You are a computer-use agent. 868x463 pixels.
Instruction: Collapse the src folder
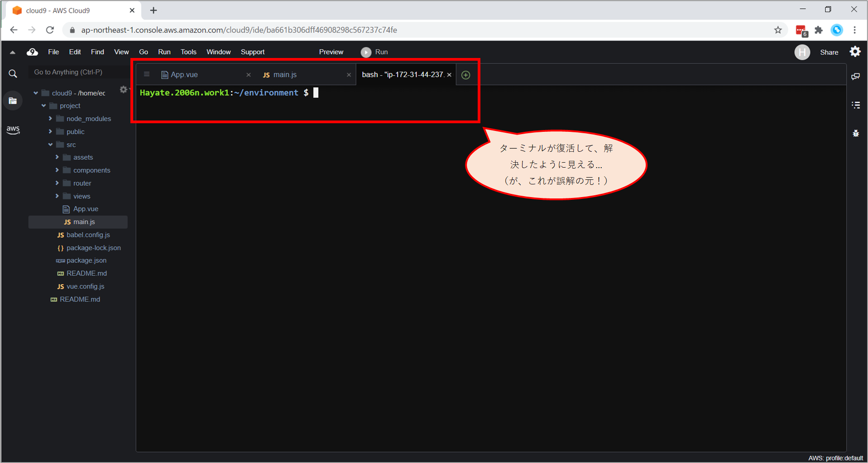point(50,145)
